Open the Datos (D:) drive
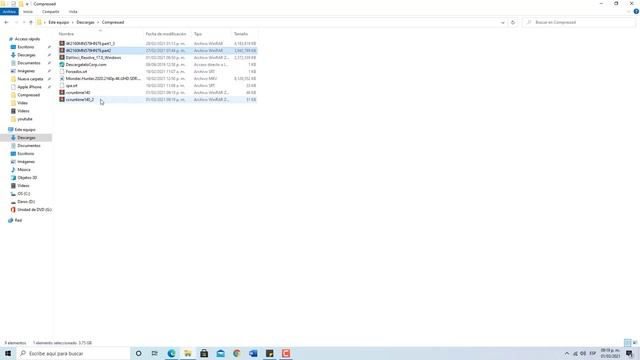640x360 pixels. click(26, 202)
